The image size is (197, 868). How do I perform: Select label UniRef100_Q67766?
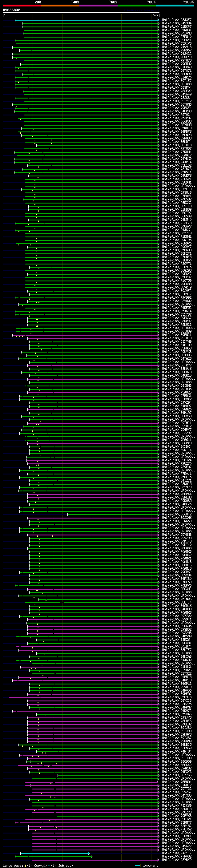point(176,775)
